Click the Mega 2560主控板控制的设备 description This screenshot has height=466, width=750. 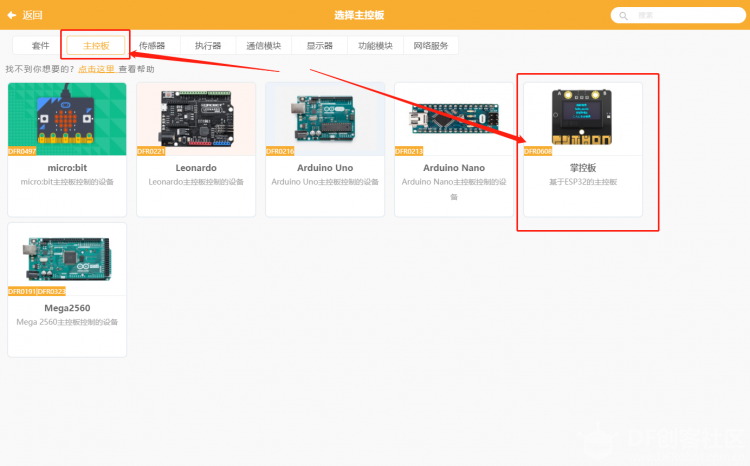67,322
